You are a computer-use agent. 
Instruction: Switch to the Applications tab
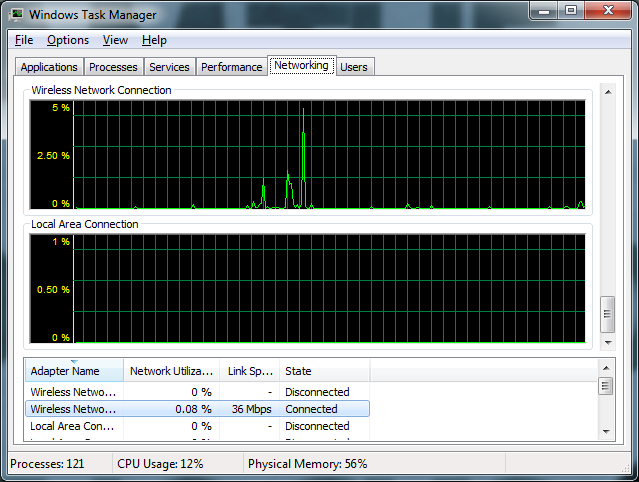pos(49,67)
